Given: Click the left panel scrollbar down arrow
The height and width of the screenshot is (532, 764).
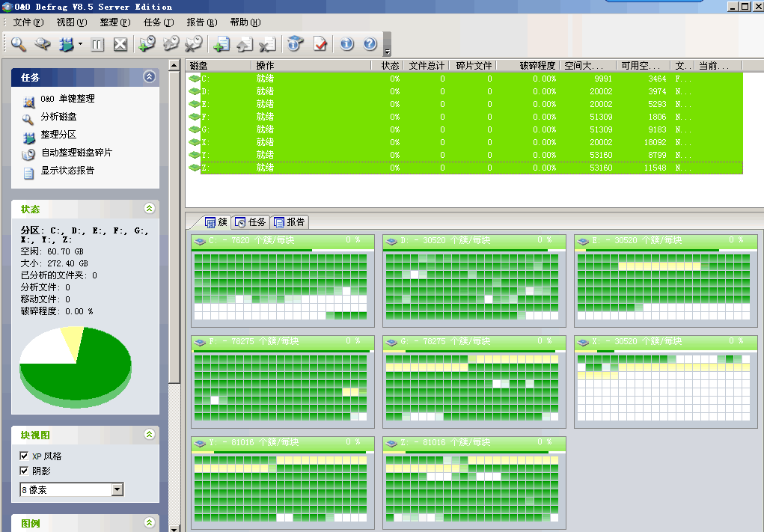Looking at the screenshot, I should click(x=174, y=528).
